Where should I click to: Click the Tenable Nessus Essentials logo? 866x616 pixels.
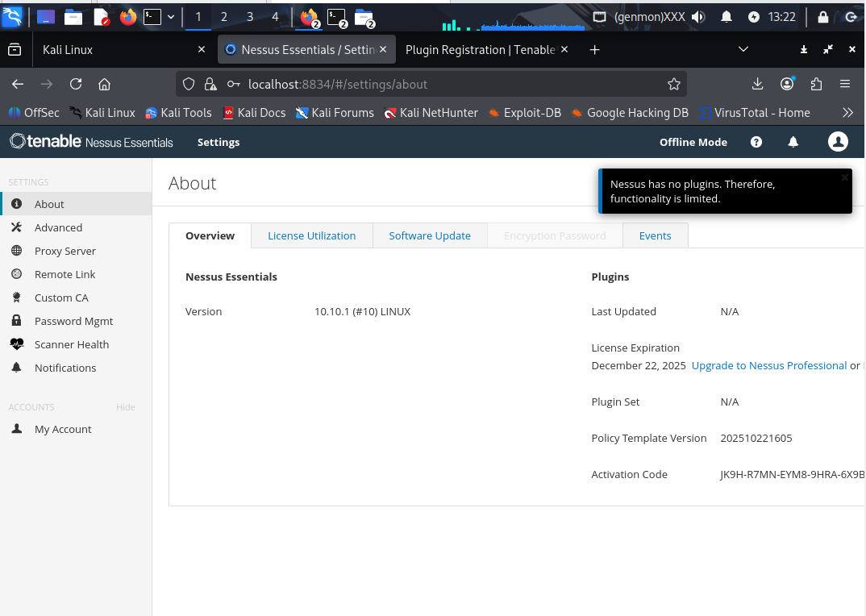click(x=91, y=142)
